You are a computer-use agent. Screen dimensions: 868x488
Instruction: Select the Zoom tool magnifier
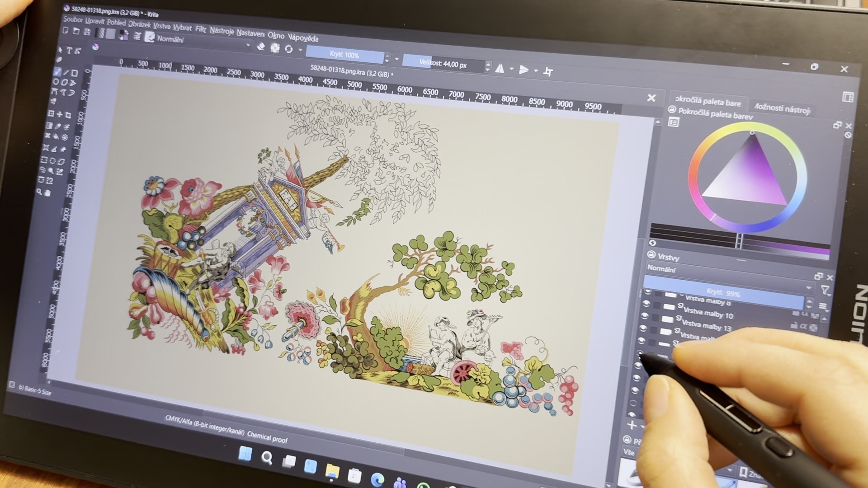[39, 192]
